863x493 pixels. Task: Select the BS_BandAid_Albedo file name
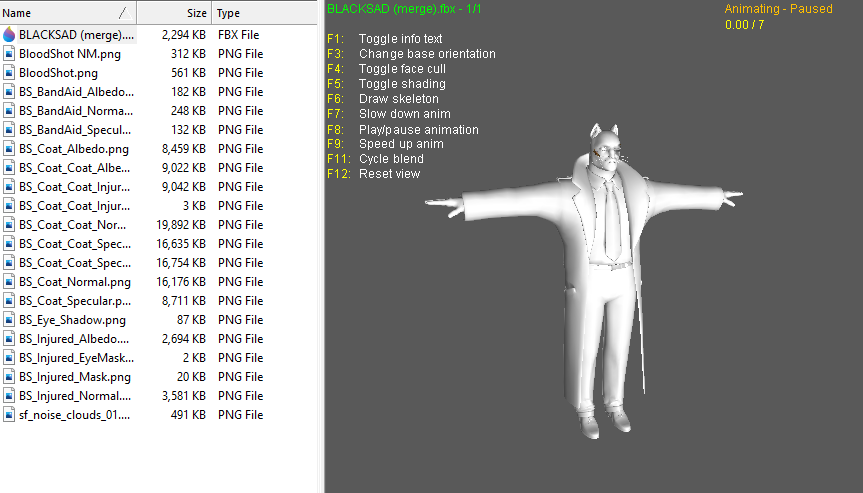click(77, 92)
